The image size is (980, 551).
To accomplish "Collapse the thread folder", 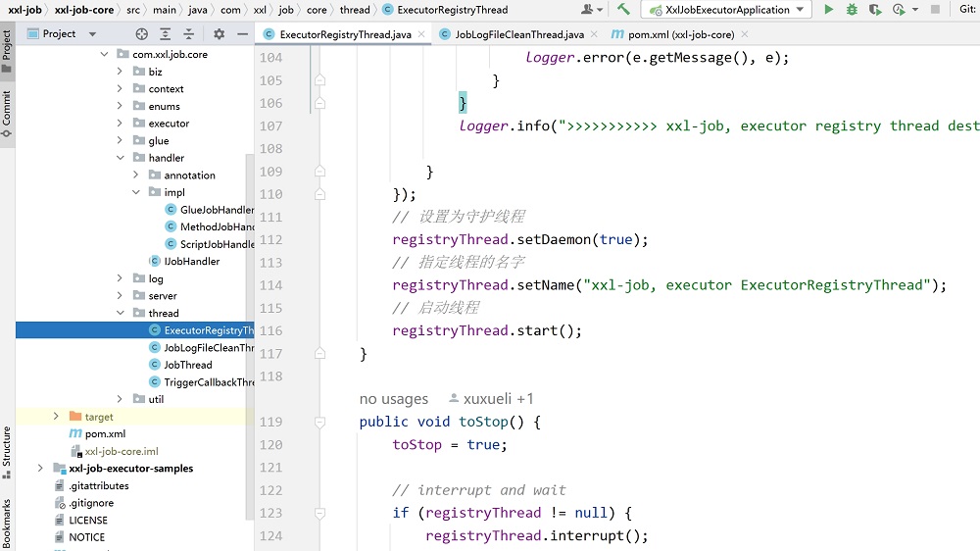I will [120, 314].
